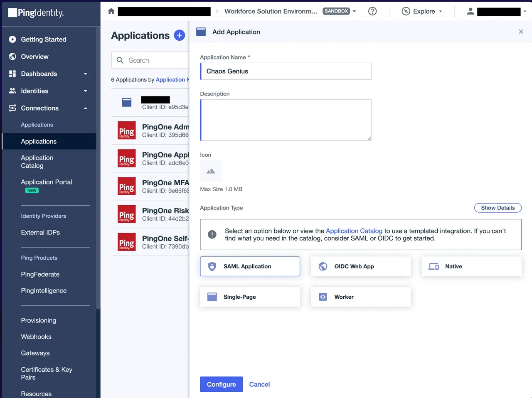Close the Add Application panel
The image size is (532, 398).
[x=521, y=32]
